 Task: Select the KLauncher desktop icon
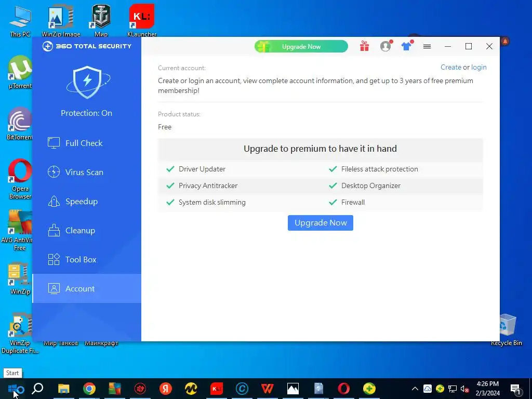[142, 20]
